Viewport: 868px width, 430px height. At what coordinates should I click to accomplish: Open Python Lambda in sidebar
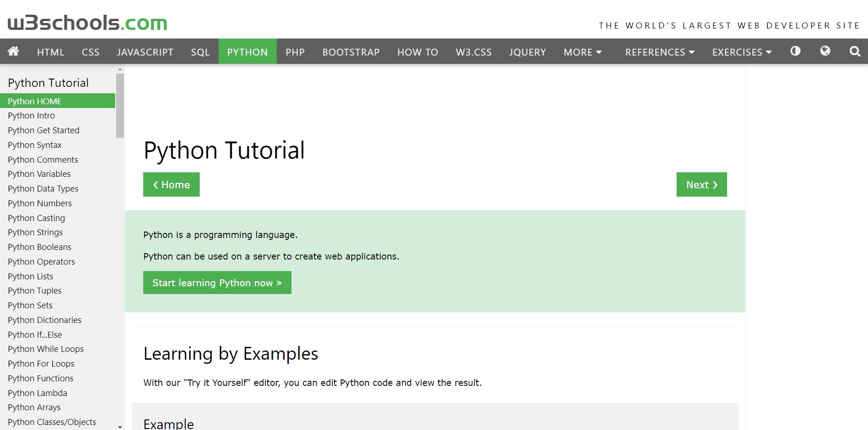37,393
